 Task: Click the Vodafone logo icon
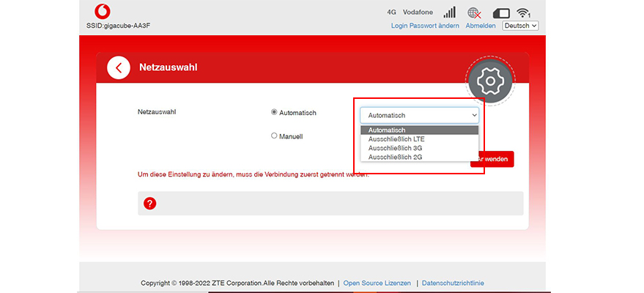click(103, 12)
